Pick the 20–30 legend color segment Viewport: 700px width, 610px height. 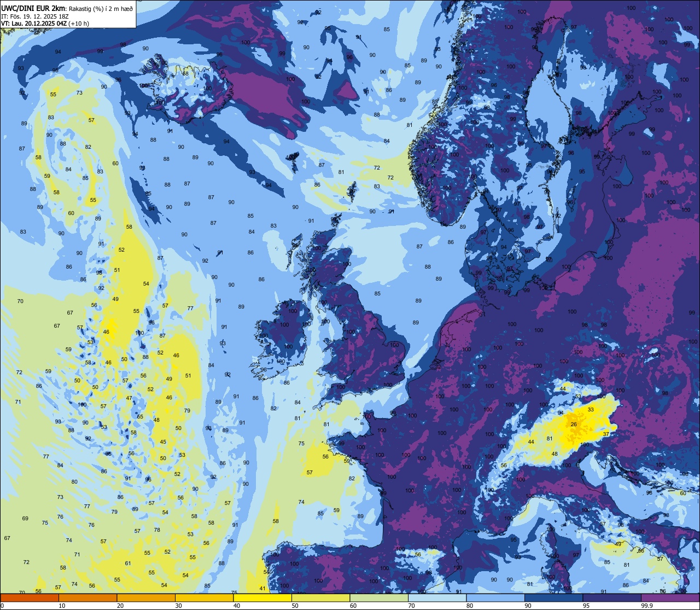pos(146,597)
